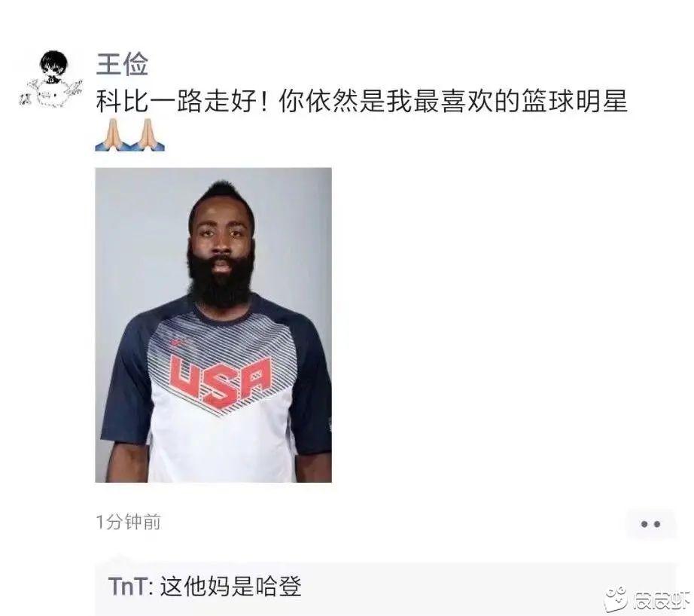This screenshot has height=616, width=694.
Task: Click the two-dot more actions button
Action: pyautogui.click(x=650, y=524)
